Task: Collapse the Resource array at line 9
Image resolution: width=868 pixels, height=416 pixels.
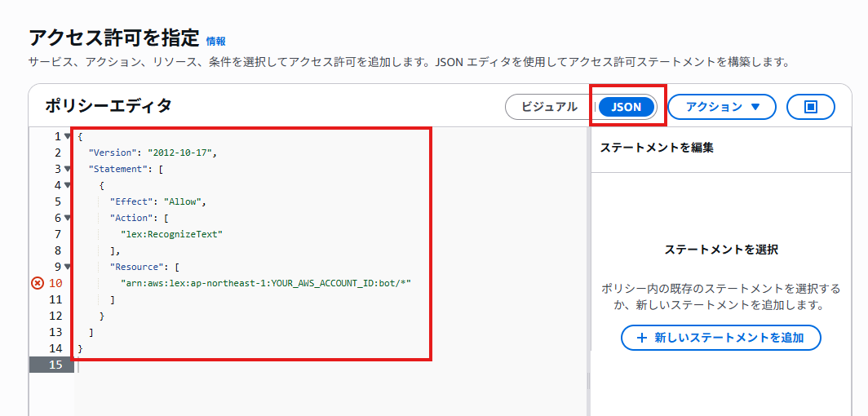Action: (x=67, y=267)
